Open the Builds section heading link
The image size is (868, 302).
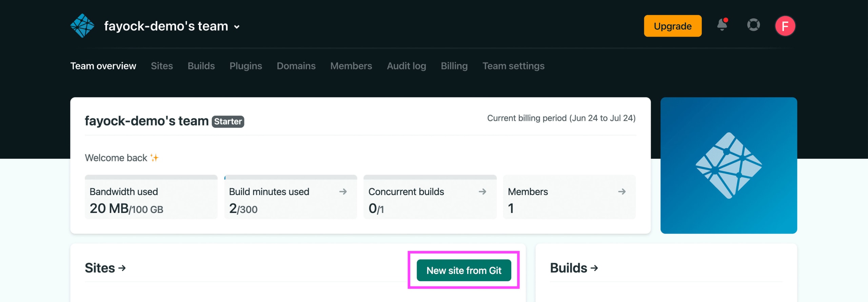(x=574, y=268)
